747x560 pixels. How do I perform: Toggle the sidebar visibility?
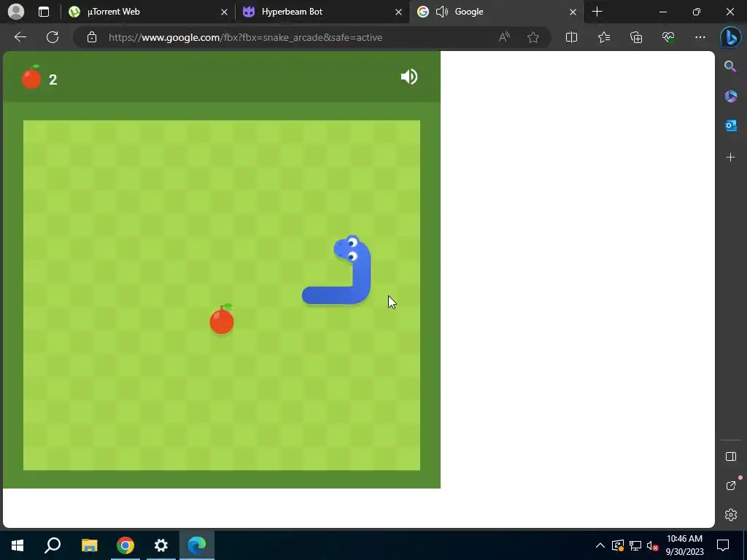(x=731, y=456)
